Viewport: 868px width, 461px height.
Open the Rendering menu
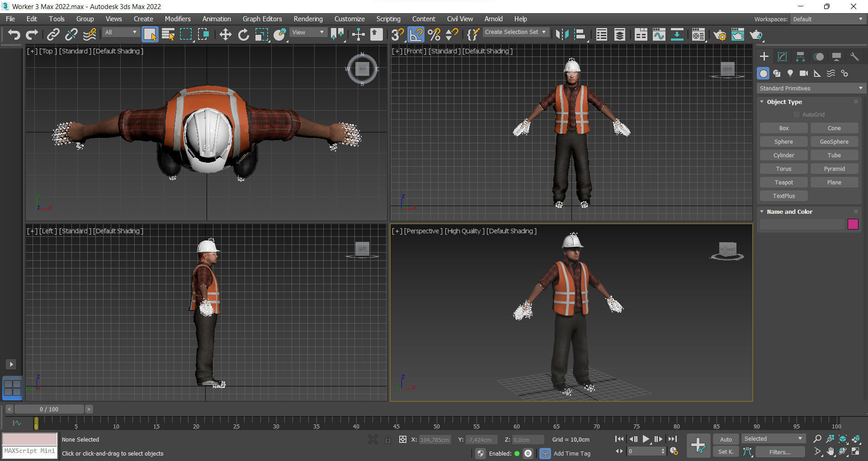308,19
